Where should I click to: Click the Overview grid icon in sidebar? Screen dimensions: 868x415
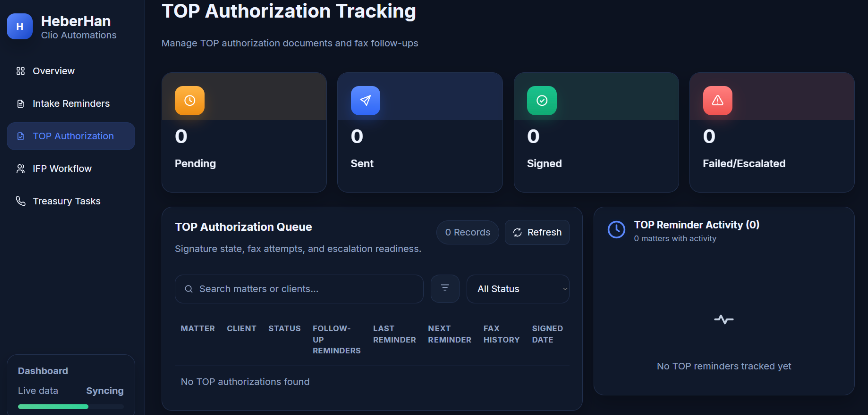[x=20, y=71]
